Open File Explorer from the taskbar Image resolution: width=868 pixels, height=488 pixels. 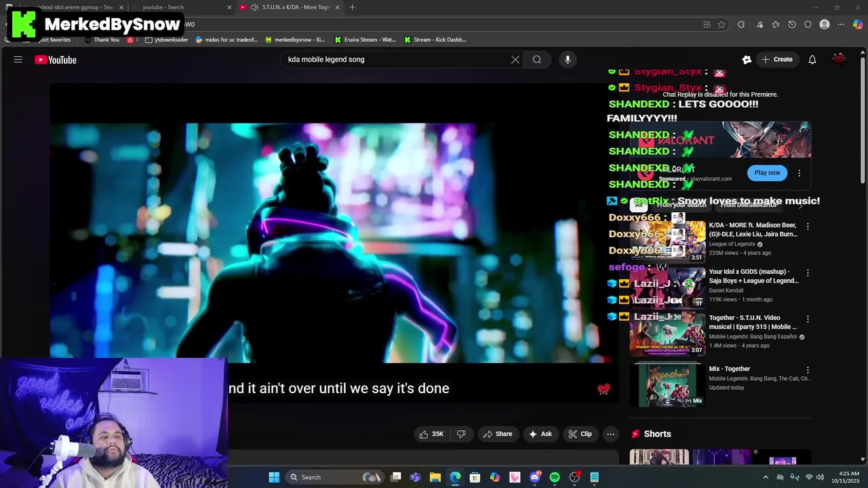(435, 477)
